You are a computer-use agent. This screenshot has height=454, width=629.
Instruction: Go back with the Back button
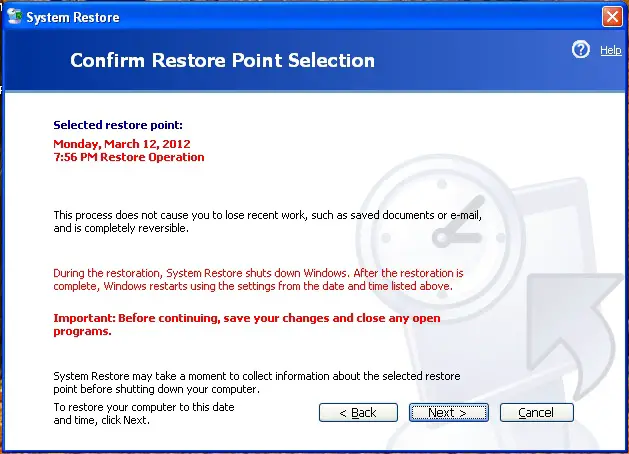click(x=358, y=412)
